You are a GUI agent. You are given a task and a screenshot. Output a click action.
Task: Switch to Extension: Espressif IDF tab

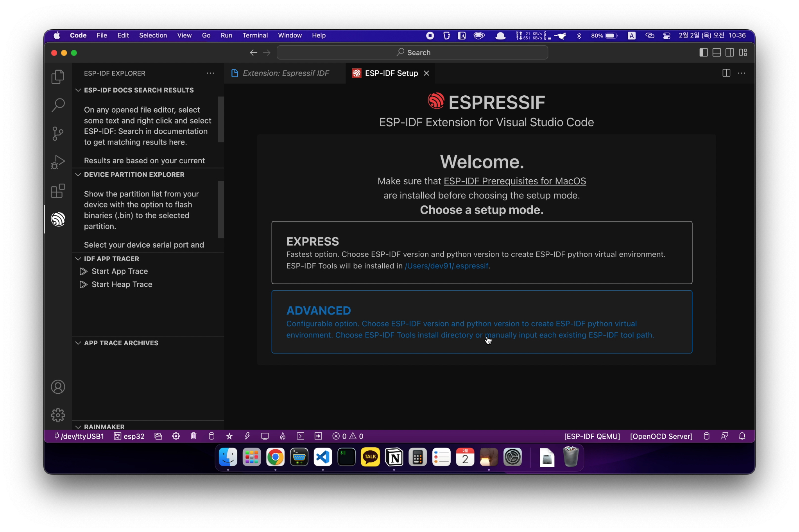(285, 73)
